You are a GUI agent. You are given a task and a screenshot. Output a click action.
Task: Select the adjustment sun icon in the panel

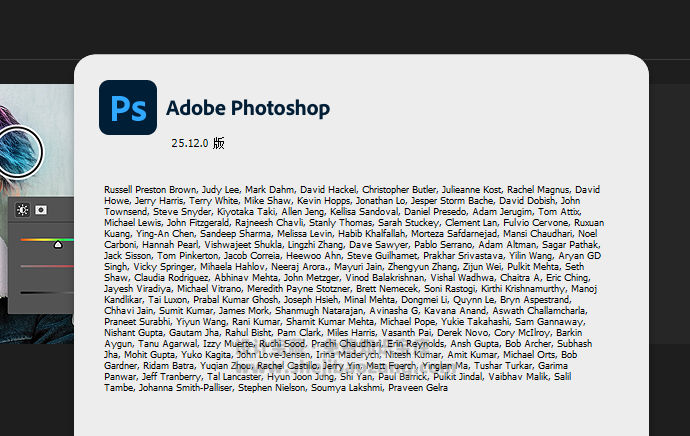click(22, 210)
